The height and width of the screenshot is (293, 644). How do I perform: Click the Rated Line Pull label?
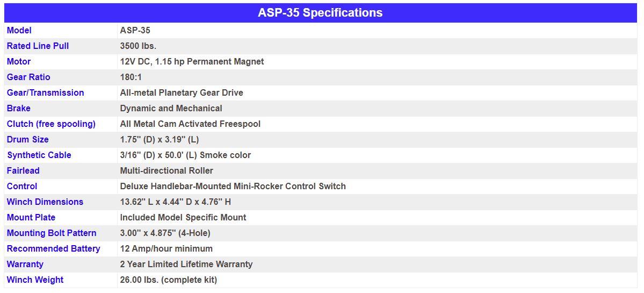point(38,46)
